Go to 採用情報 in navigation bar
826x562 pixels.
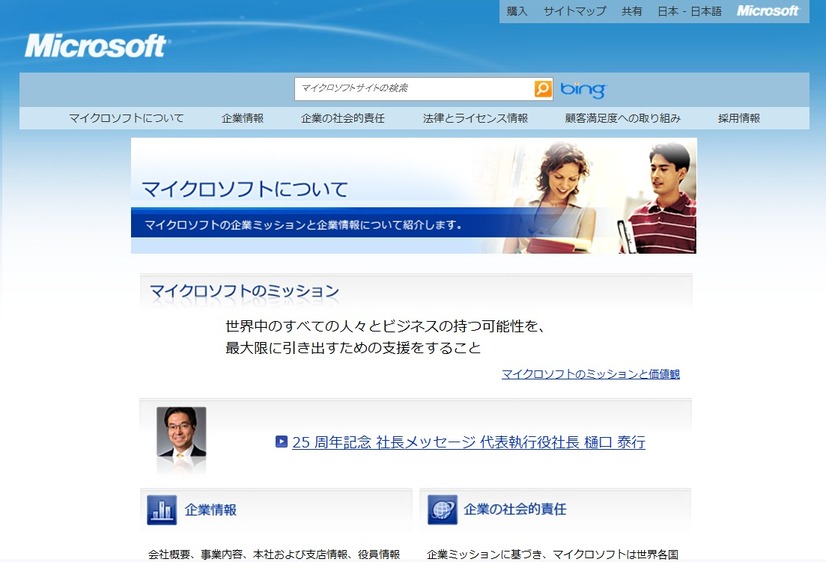739,118
